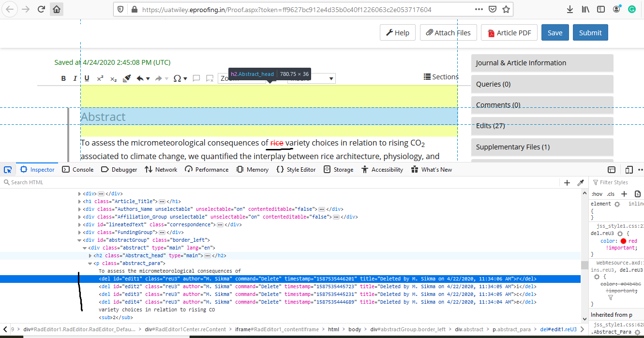The height and width of the screenshot is (338, 644).
Task: Open the Library icon
Action: pyautogui.click(x=585, y=9)
